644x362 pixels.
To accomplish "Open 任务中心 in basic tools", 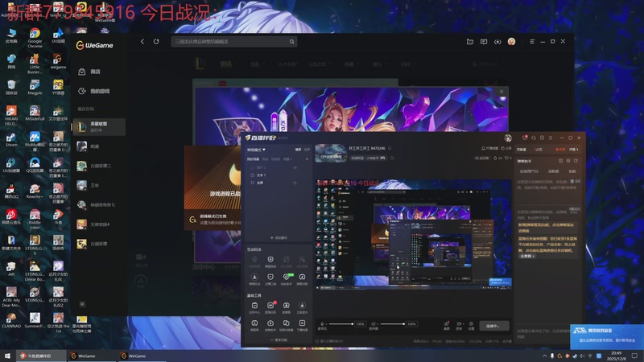I will (x=254, y=307).
